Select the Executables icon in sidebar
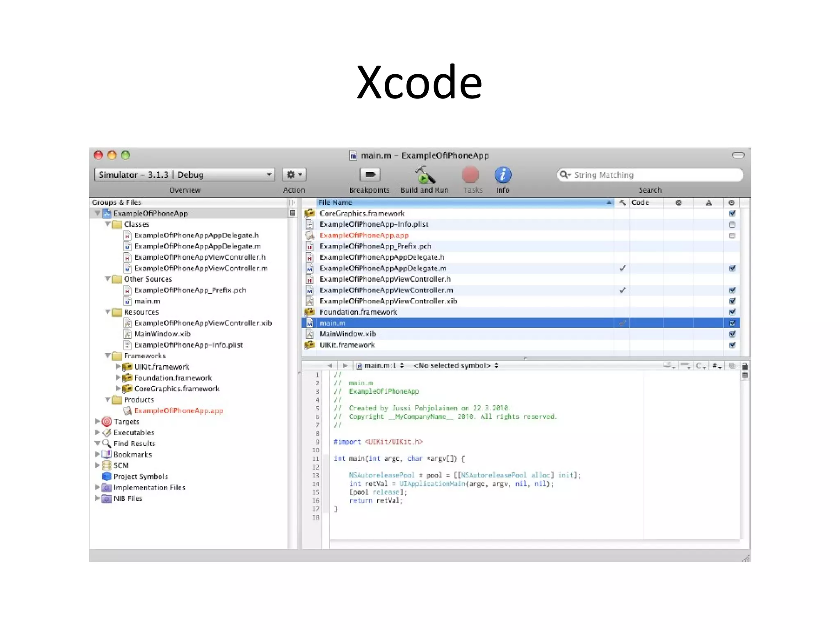 (107, 432)
